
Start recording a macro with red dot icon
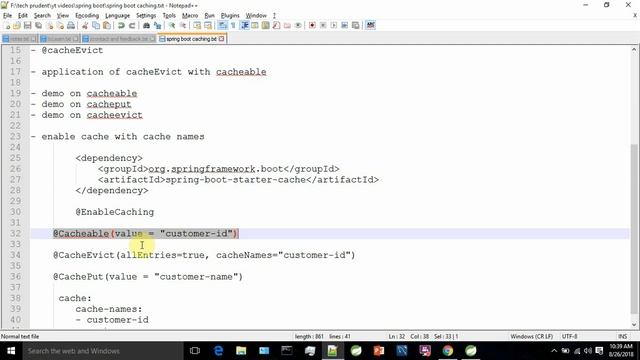point(312,25)
